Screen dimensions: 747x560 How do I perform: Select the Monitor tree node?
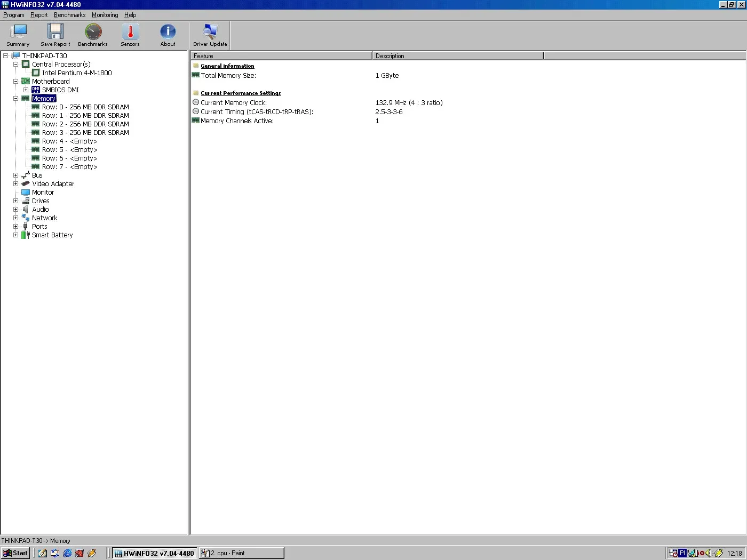point(43,193)
